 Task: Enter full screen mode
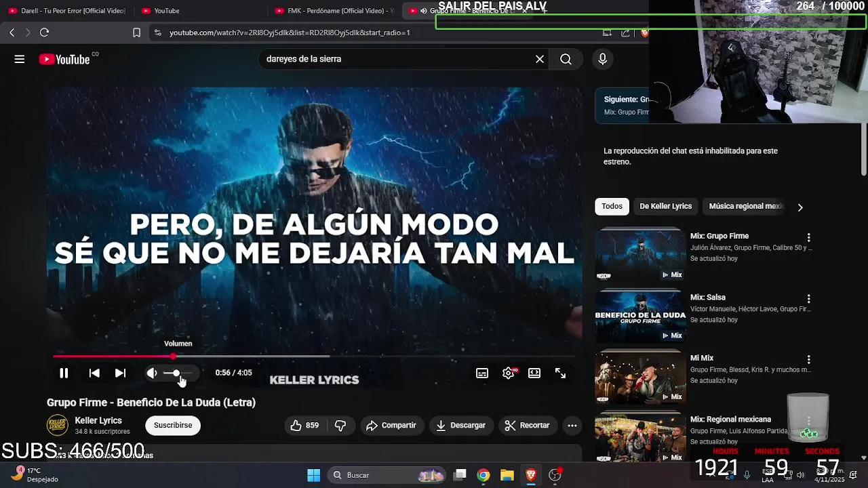coord(560,373)
